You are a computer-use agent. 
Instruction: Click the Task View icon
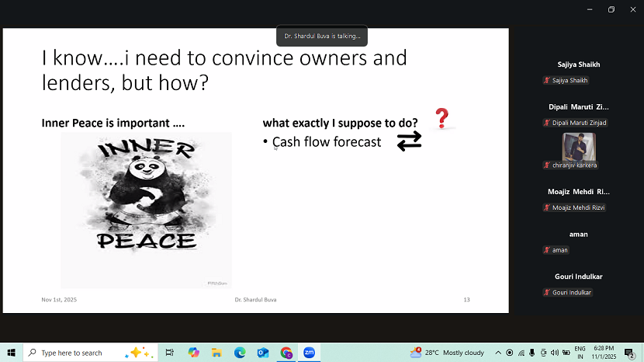(x=170, y=353)
